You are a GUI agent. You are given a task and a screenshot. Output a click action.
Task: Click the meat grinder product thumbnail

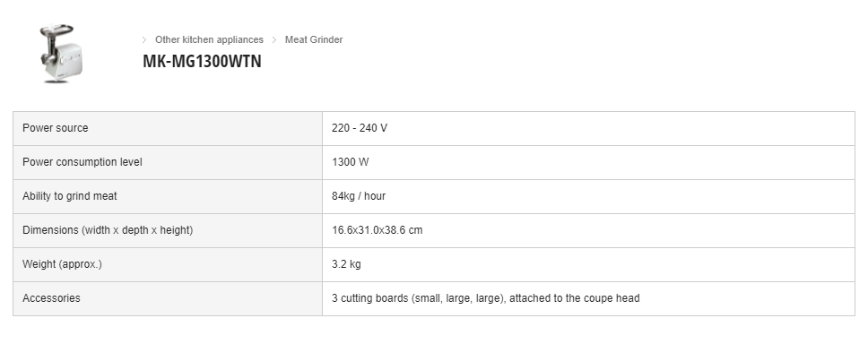pyautogui.click(x=60, y=53)
